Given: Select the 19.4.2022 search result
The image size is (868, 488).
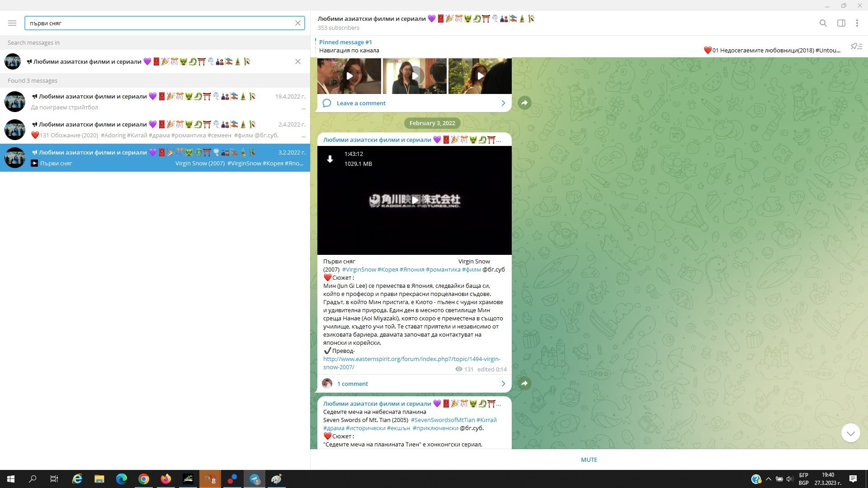Looking at the screenshot, I should coord(155,102).
